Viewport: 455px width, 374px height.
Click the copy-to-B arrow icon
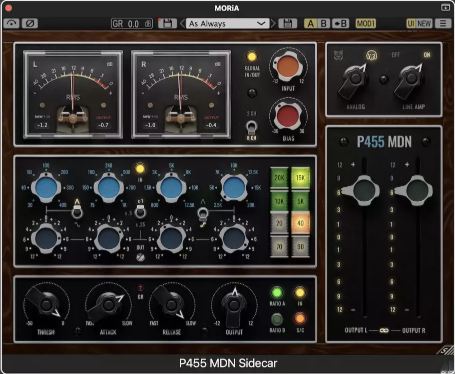tap(341, 23)
